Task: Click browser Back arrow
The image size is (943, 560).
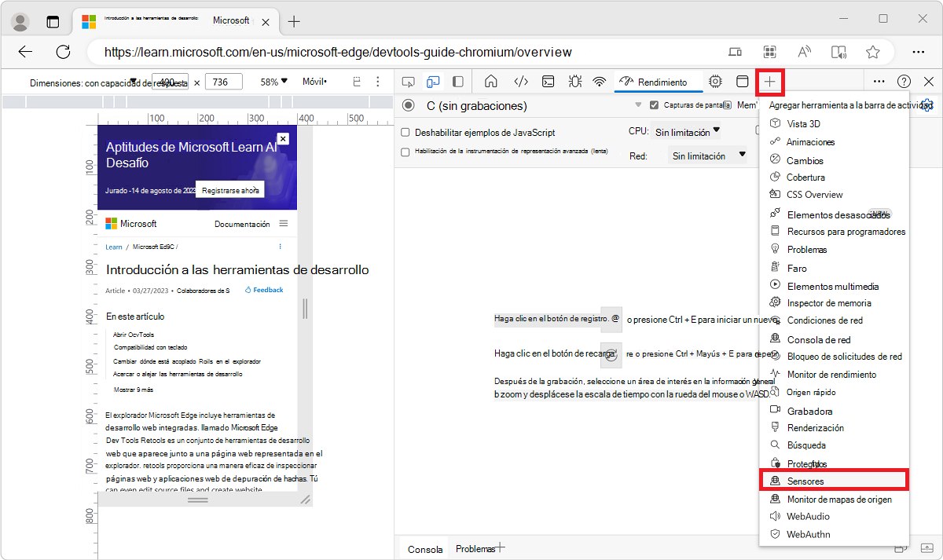Action: coord(25,52)
